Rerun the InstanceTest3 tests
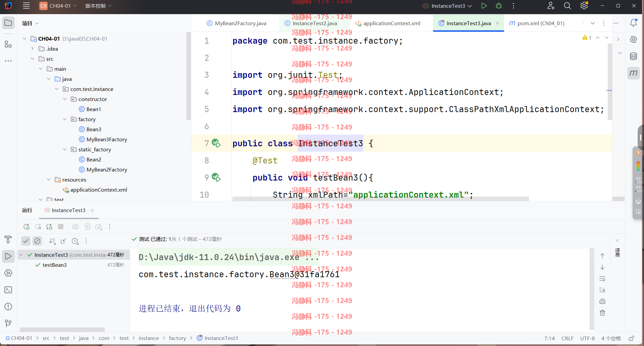Image resolution: width=644 pixels, height=346 pixels. (26, 227)
